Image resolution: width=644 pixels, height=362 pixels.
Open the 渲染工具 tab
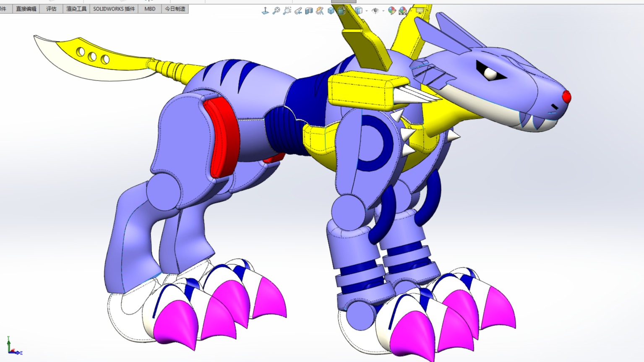click(x=76, y=9)
